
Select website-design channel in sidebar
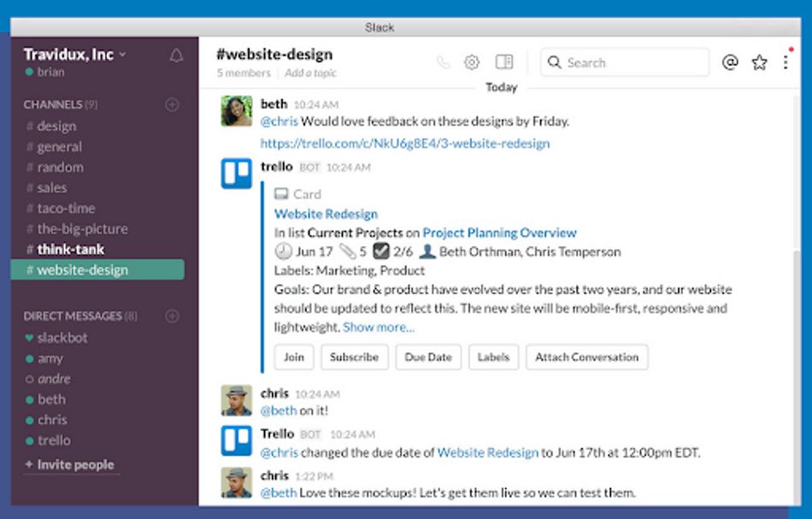click(97, 270)
